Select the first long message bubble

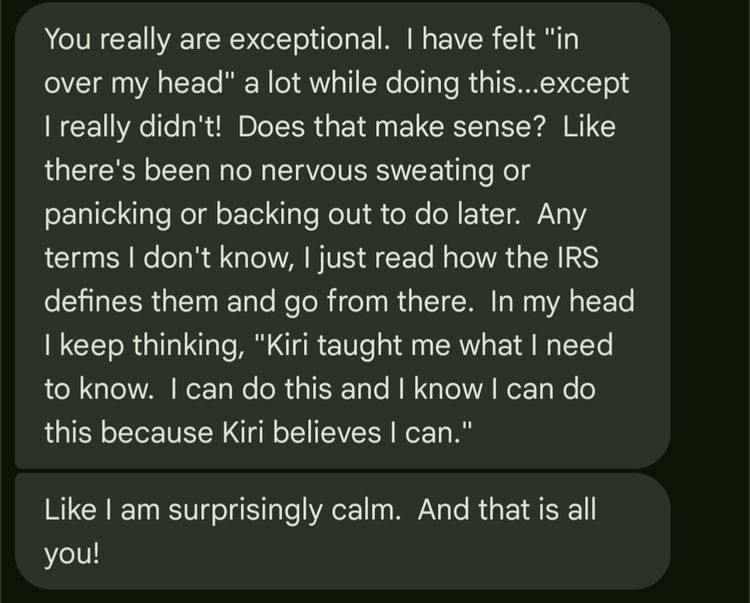pos(342,235)
